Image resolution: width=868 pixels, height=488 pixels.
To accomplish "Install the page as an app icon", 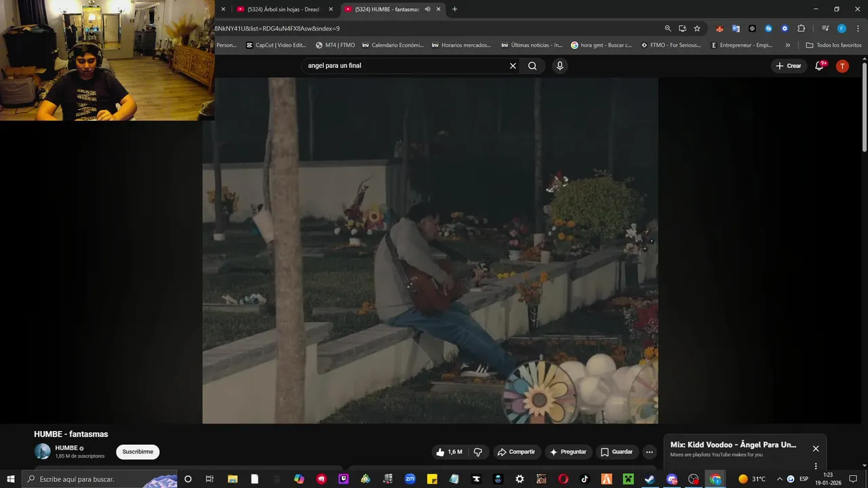I will [x=682, y=28].
